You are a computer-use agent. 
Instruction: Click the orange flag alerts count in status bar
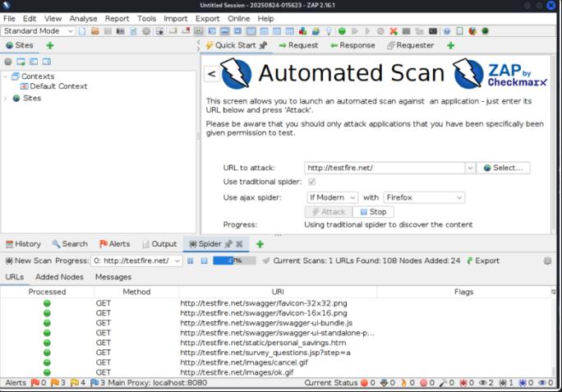(58, 383)
